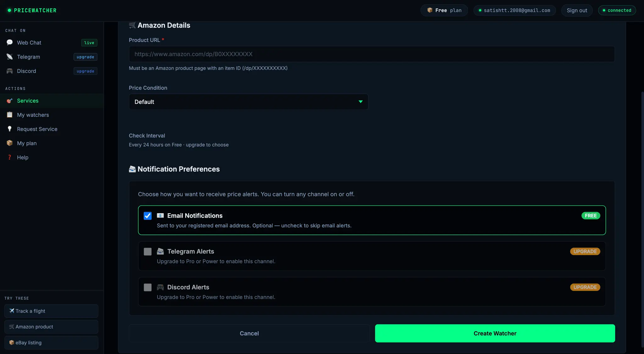Click the Track a flight suggestion
The image size is (644, 354).
click(x=51, y=311)
